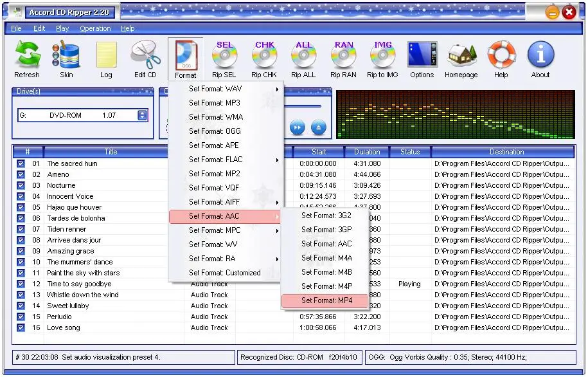Choose Set Format: Customized
This screenshot has width=588, height=377.
[226, 273]
